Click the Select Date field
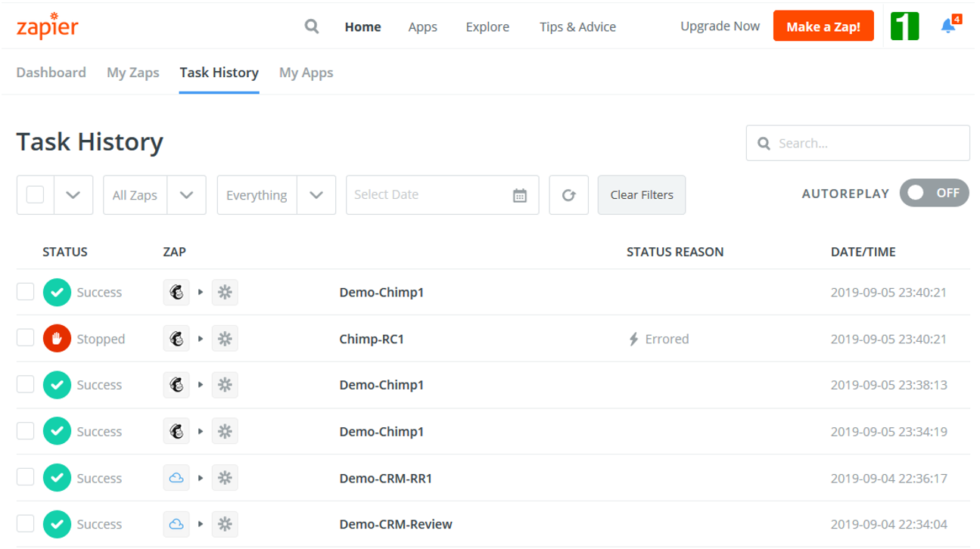 pyautogui.click(x=443, y=195)
